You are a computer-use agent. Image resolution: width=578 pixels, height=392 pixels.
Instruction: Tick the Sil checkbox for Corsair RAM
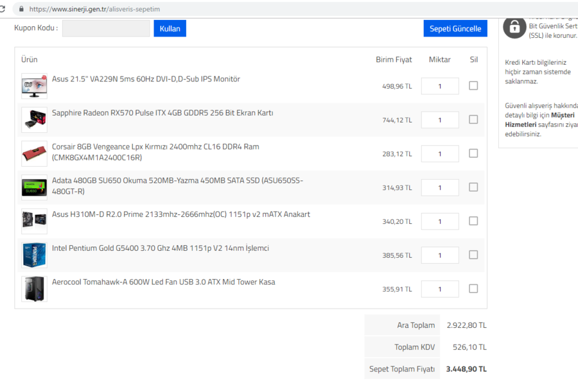coord(473,153)
